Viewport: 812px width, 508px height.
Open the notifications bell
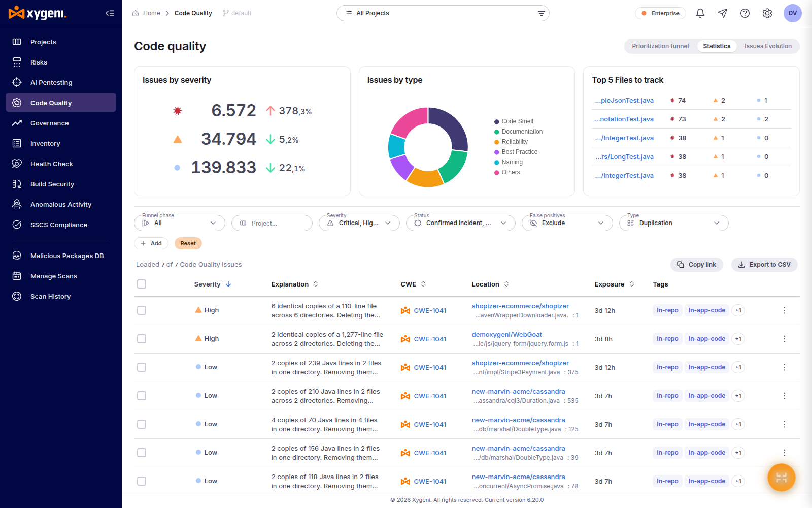click(700, 13)
